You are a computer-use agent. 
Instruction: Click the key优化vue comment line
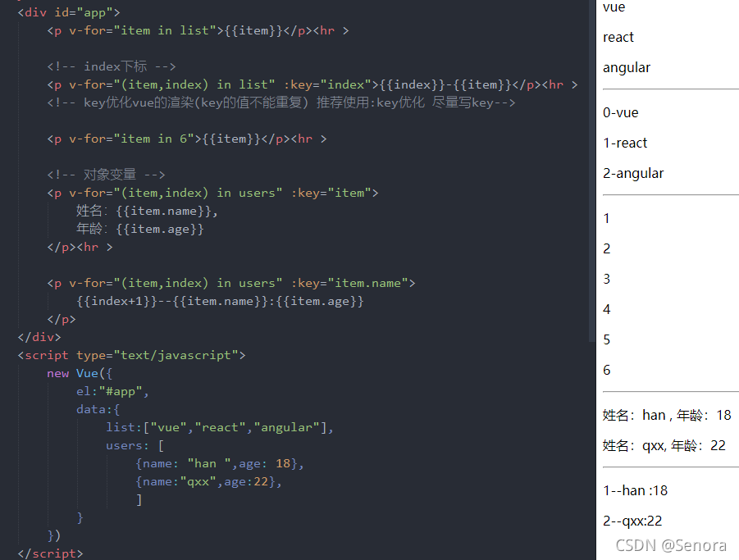click(x=281, y=102)
